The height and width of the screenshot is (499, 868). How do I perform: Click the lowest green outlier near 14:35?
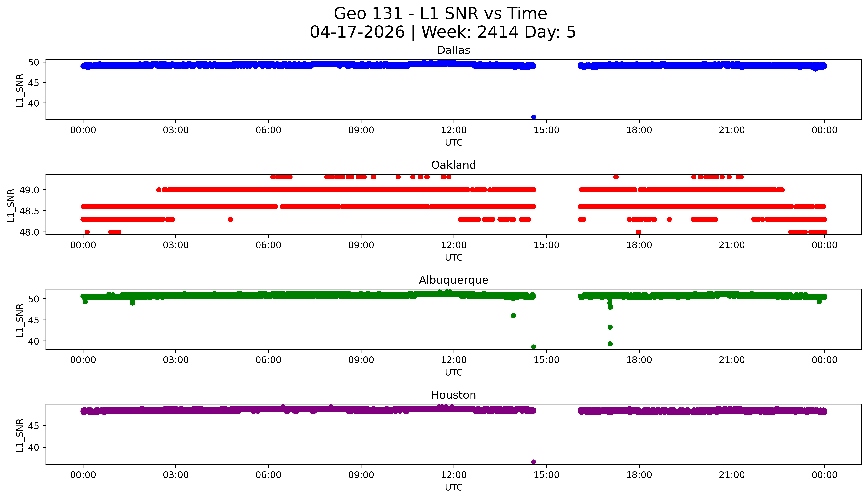[533, 347]
